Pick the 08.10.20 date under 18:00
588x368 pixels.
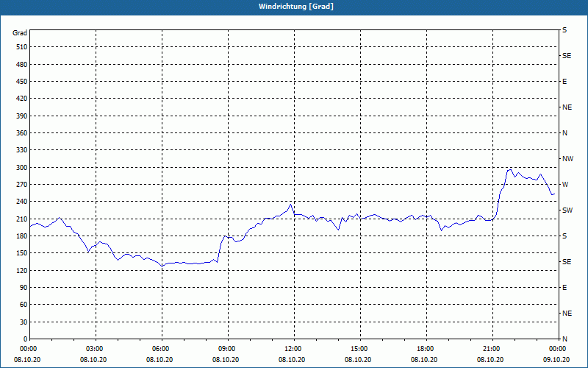tap(424, 360)
